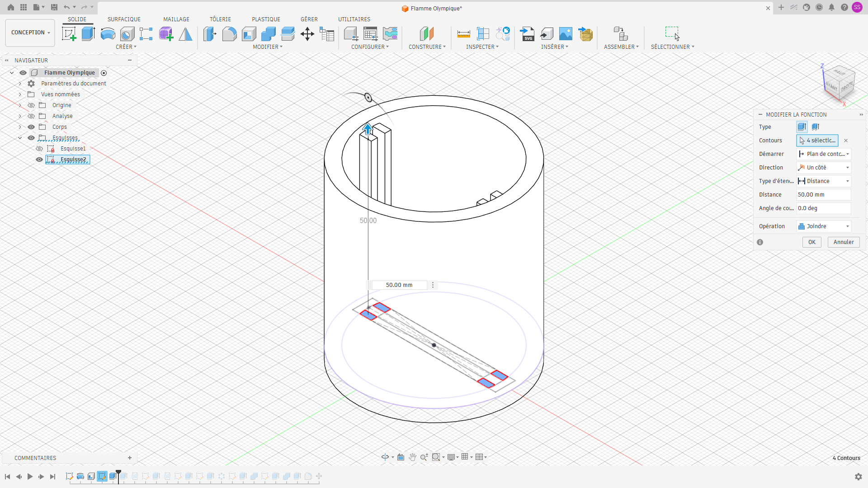
Task: Select the Hole tool icon
Action: pyautogui.click(x=127, y=34)
